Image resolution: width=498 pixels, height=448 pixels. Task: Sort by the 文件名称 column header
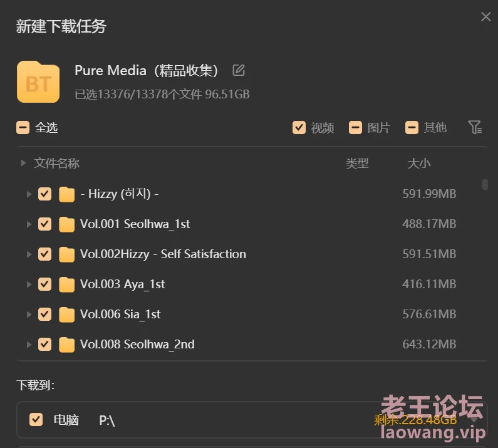(56, 164)
